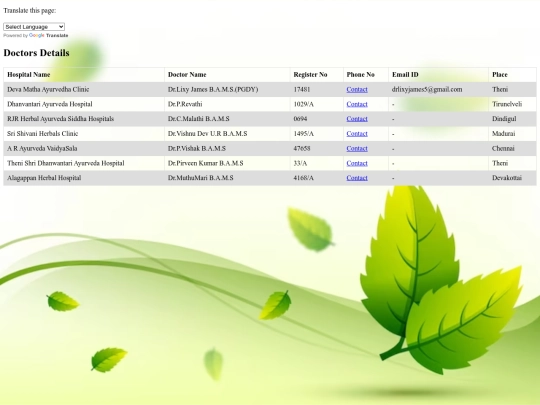
Task: Click register number 4168/A
Action: click(x=303, y=178)
